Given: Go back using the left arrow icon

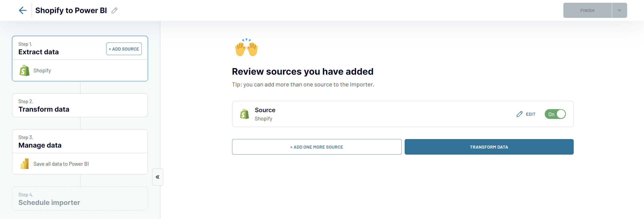Looking at the screenshot, I should [x=23, y=10].
